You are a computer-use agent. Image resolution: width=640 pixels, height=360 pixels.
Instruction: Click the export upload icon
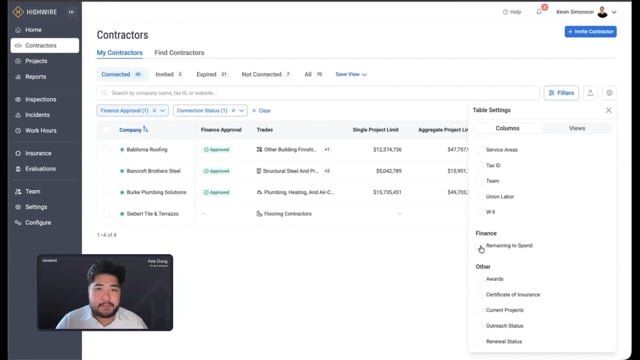[590, 93]
